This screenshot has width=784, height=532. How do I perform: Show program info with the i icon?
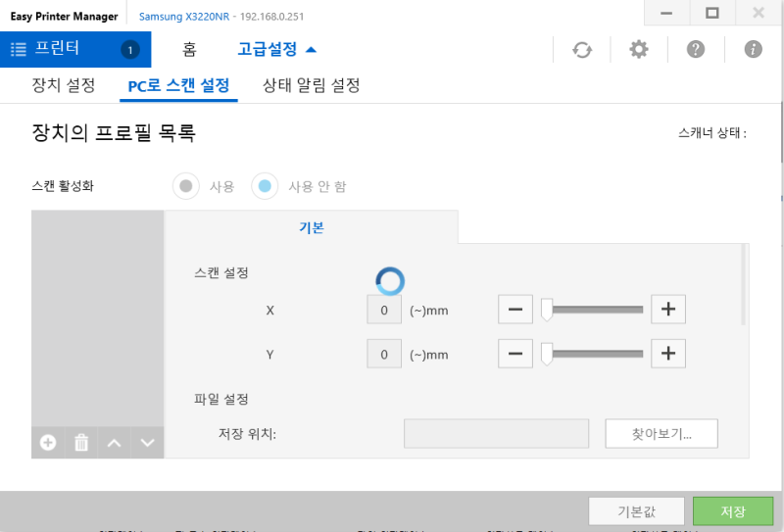click(x=753, y=49)
